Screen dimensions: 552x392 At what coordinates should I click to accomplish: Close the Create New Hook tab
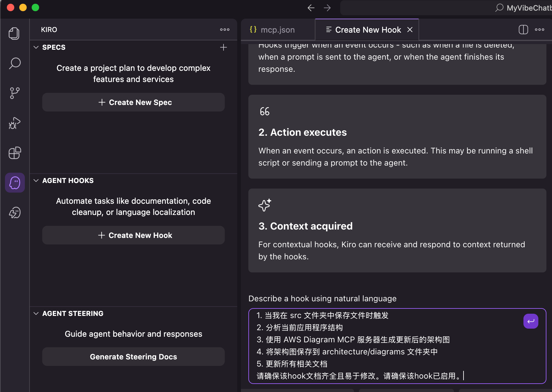[x=410, y=30]
